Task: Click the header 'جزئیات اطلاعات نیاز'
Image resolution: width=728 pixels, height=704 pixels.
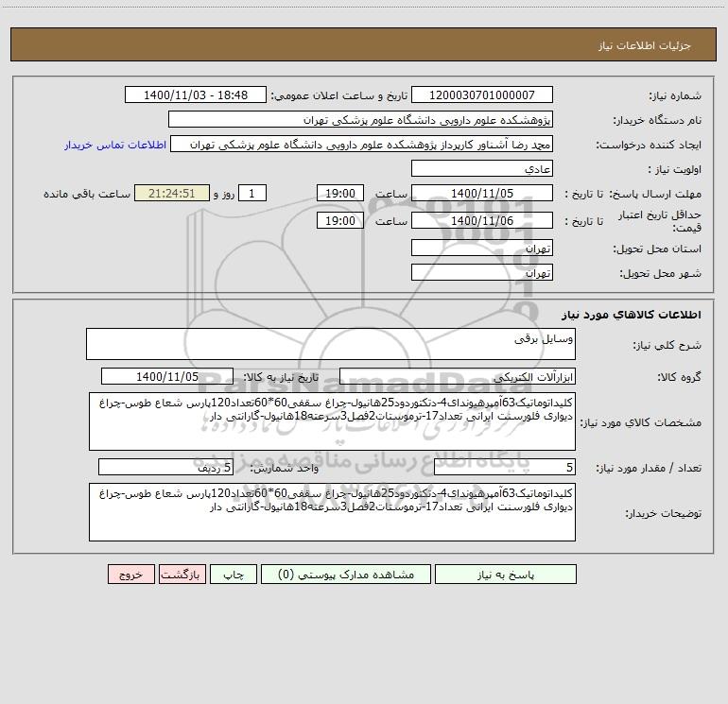Action: click(x=645, y=45)
